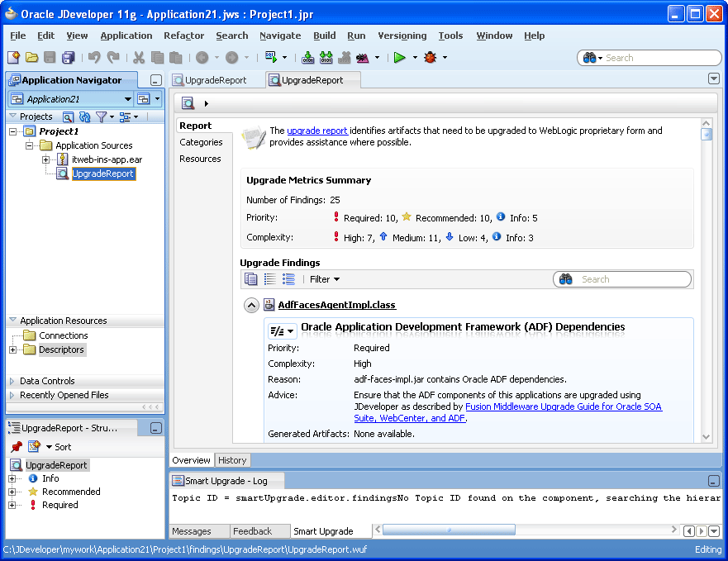Click the new view icon beside Sort
This screenshot has height=561, width=728.
click(x=34, y=447)
